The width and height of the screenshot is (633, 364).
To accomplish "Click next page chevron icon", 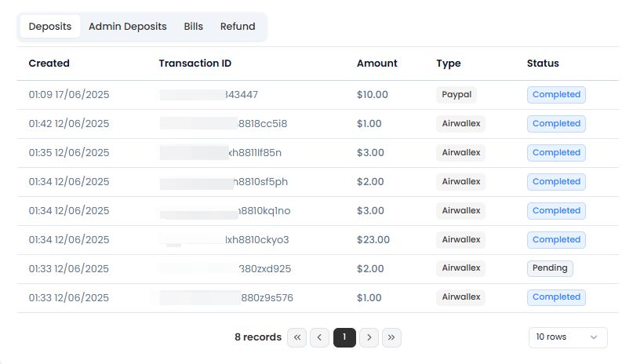I will click(369, 337).
